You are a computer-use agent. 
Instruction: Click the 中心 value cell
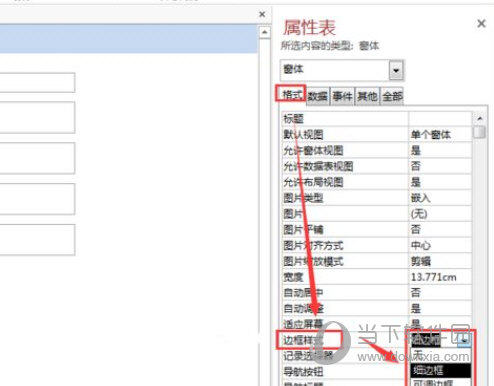[440, 246]
